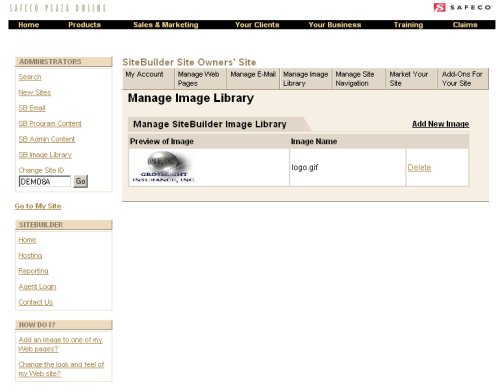Open SB Image Library link
The width and height of the screenshot is (500, 391).
click(45, 155)
